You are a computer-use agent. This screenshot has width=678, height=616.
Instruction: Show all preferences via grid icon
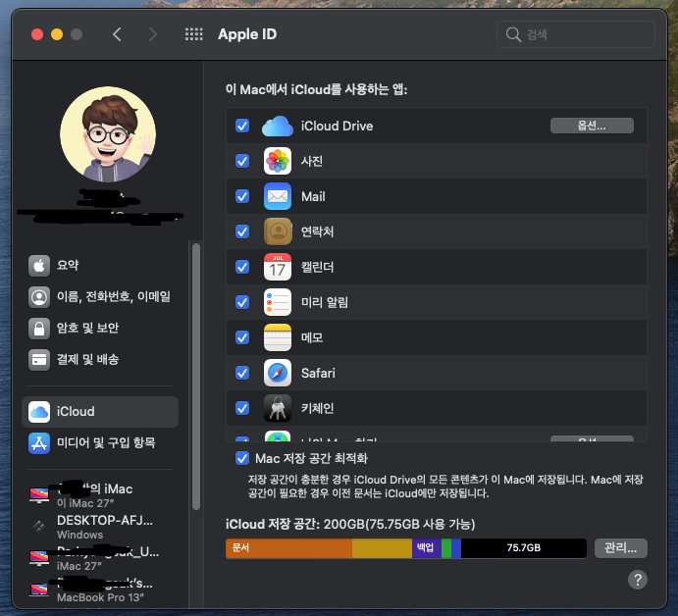point(193,34)
